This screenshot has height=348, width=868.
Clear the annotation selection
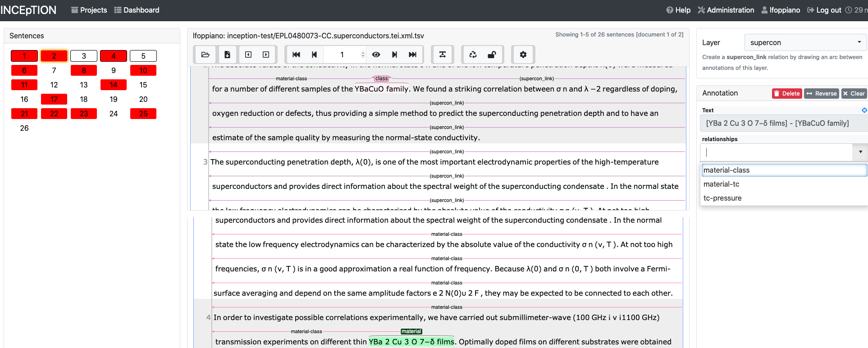coord(854,93)
